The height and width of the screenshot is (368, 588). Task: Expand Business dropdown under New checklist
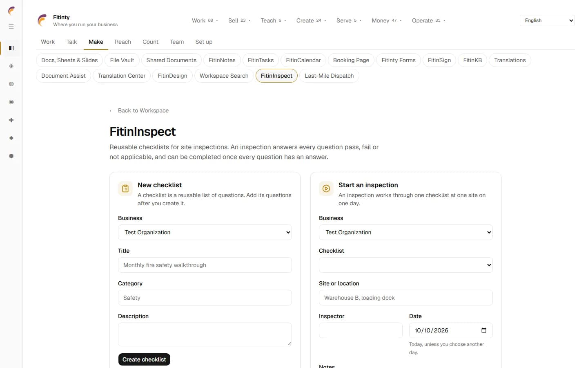[205, 232]
